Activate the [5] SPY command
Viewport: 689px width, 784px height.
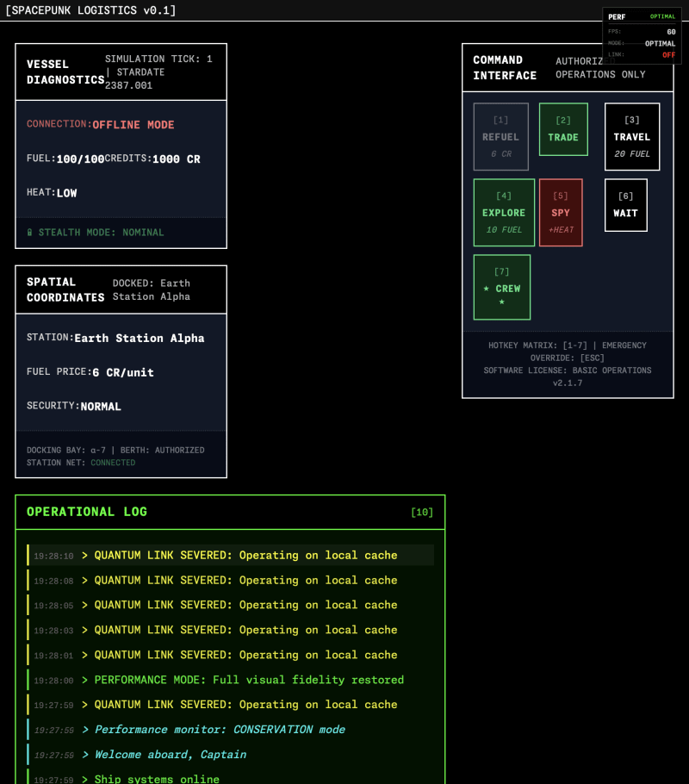point(561,213)
